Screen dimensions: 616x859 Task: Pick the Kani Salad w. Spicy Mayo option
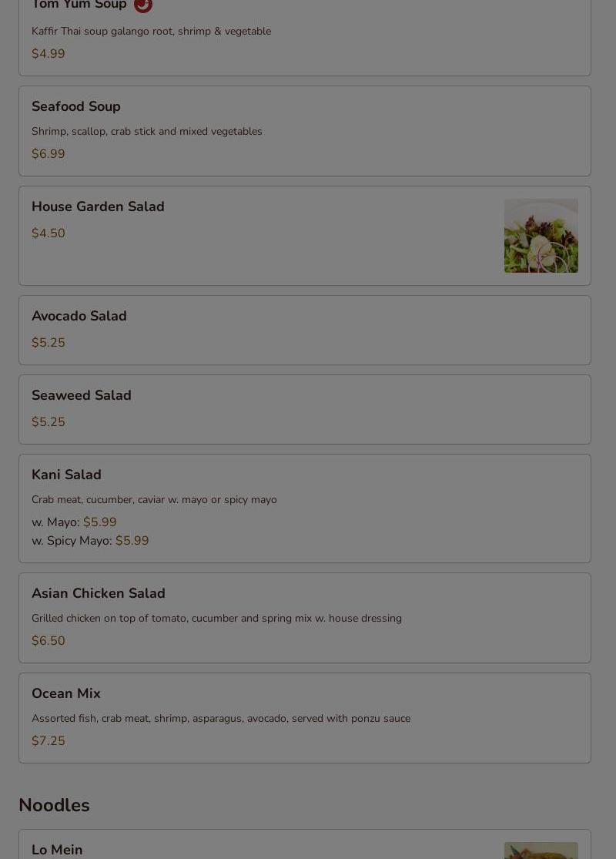[90, 541]
